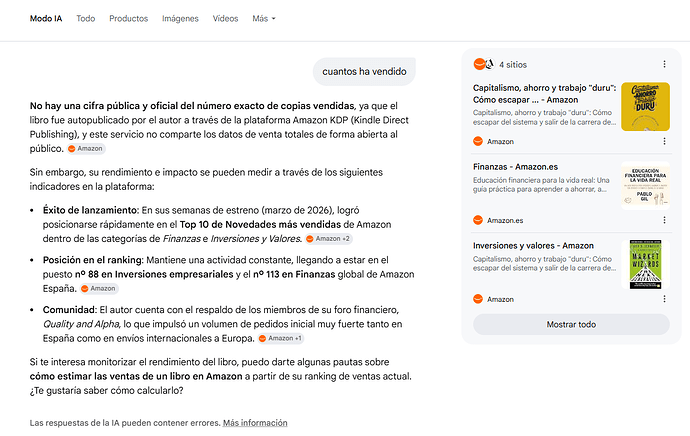Switch to the Imágenes tab
This screenshot has height=436, width=690.
tap(180, 18)
